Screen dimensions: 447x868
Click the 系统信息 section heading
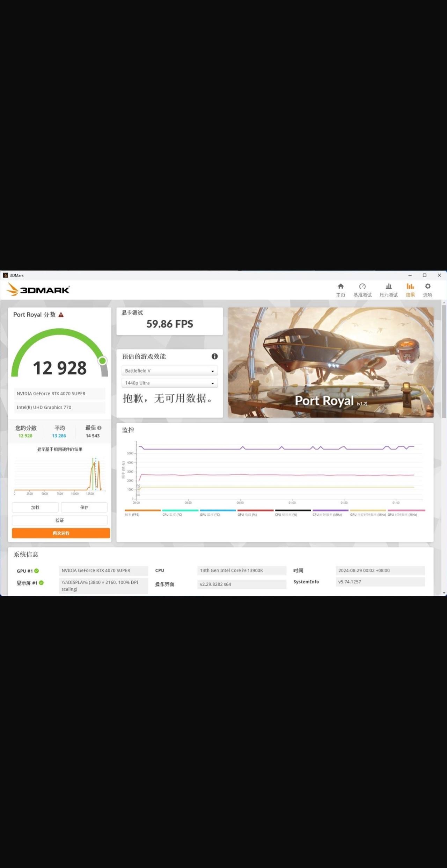(x=26, y=554)
